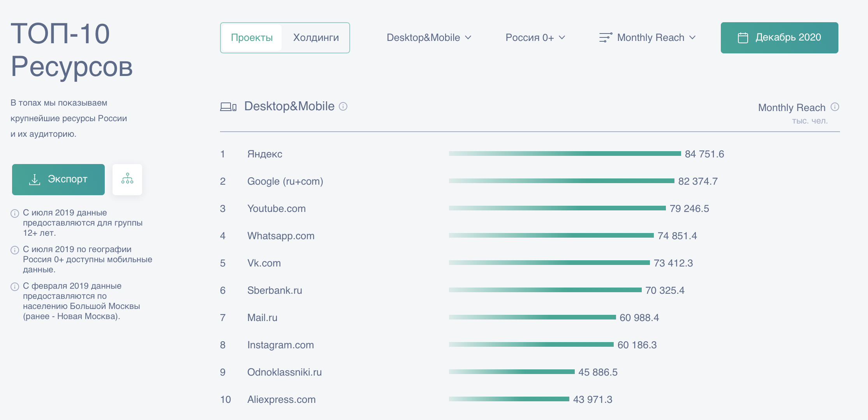This screenshot has width=868, height=420.
Task: Click the Sberbank.ru reach bar
Action: (545, 290)
